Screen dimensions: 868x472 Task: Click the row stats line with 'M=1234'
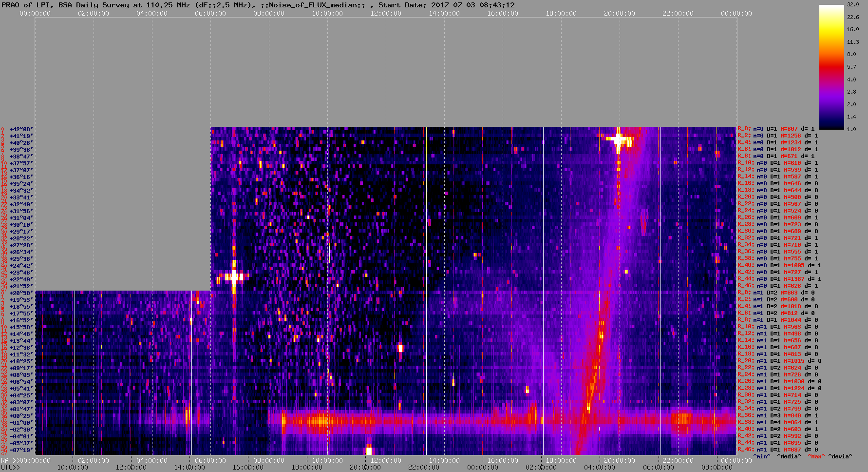tap(778, 142)
